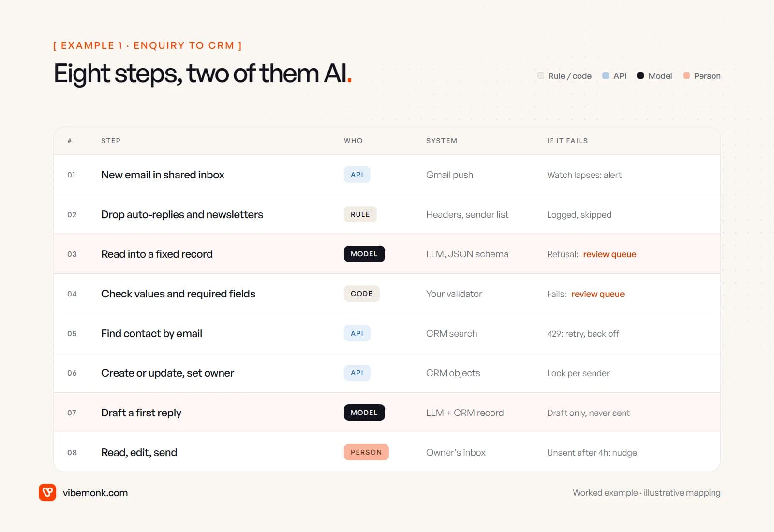Open the review queue link in the Refusal row
Viewport: 774px width, 532px height.
click(610, 254)
